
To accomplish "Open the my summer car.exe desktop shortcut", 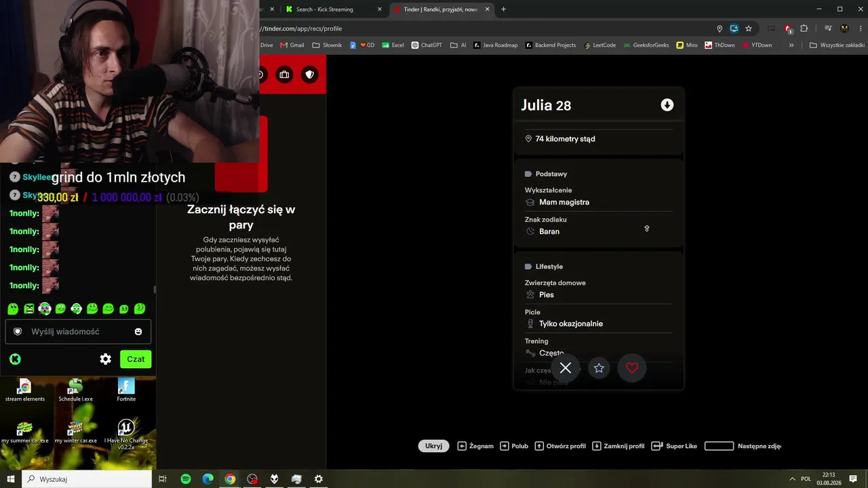I will tap(25, 432).
